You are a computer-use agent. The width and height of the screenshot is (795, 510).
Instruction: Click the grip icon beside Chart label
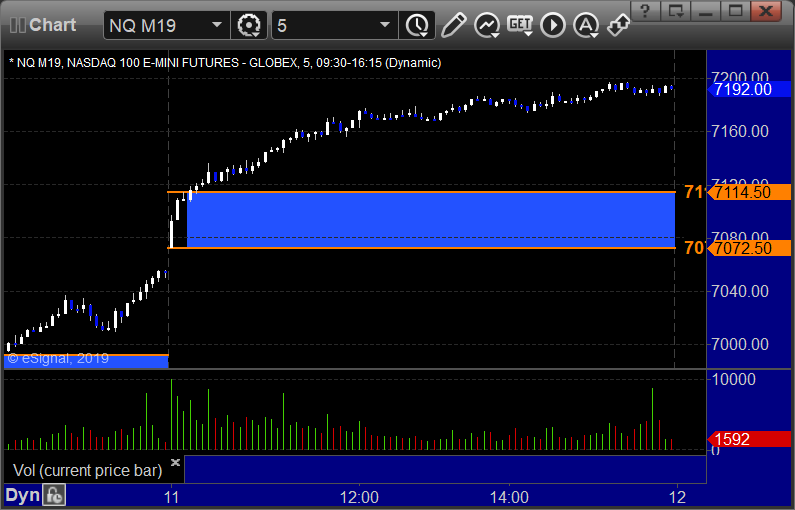click(x=18, y=25)
